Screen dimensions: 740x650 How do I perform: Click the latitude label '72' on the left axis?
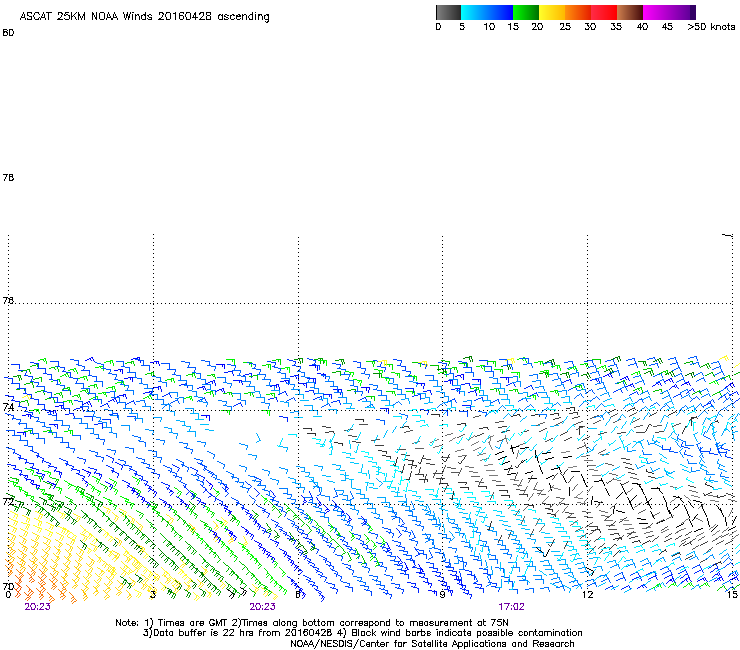(8, 501)
